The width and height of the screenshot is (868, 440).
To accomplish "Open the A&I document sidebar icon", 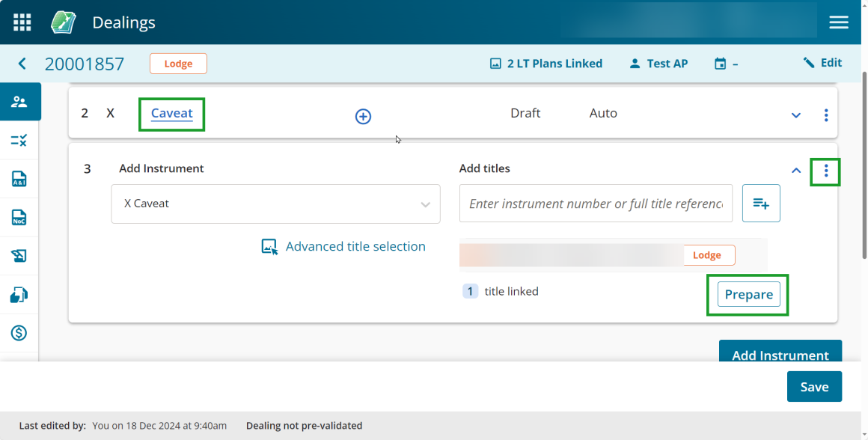I will (x=19, y=179).
